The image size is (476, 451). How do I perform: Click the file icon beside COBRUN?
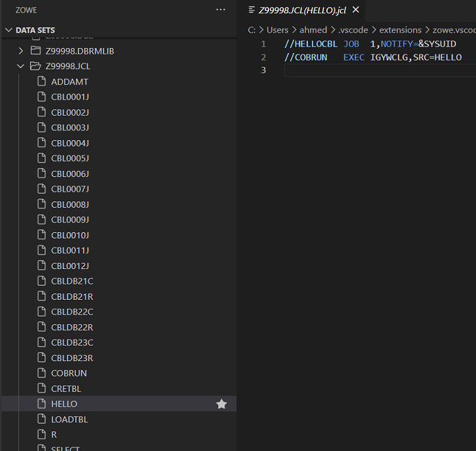point(42,373)
